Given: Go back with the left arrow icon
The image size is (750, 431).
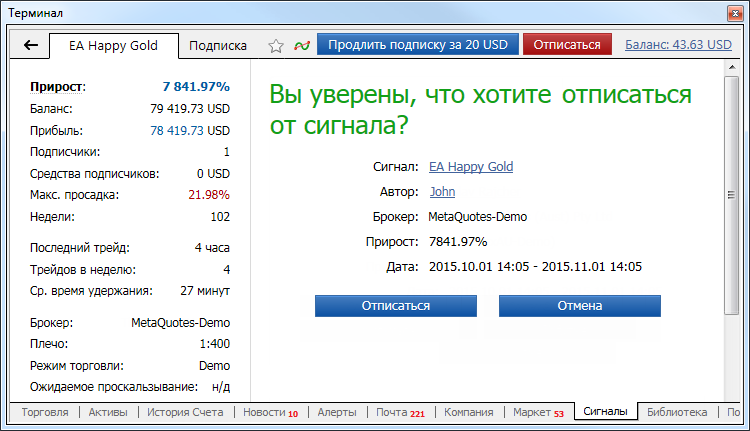Looking at the screenshot, I should [x=31, y=45].
